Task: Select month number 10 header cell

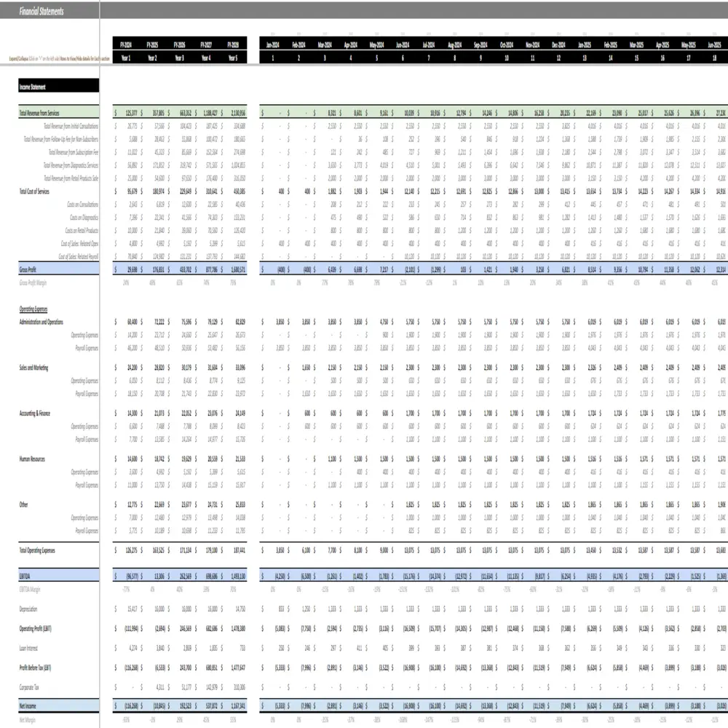Action: tap(507, 58)
